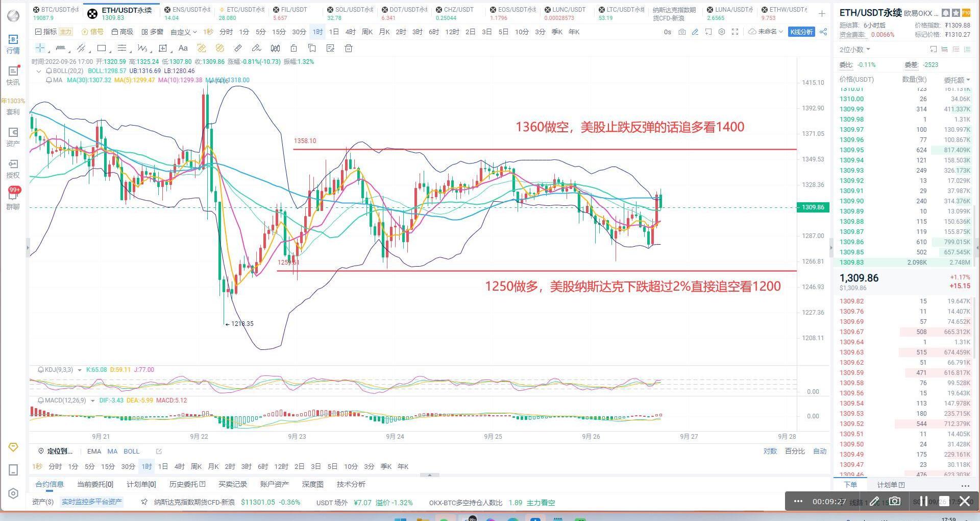Open the 未命名 layout dropdown

766,32
